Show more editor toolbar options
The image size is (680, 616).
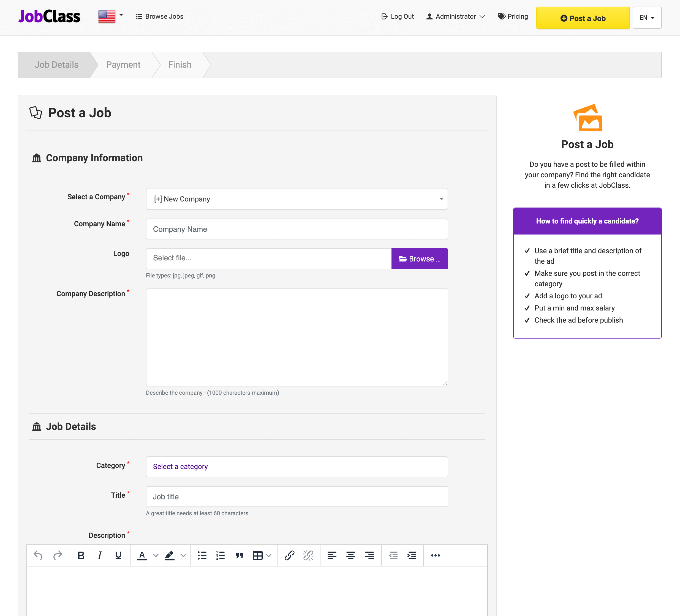point(435,555)
